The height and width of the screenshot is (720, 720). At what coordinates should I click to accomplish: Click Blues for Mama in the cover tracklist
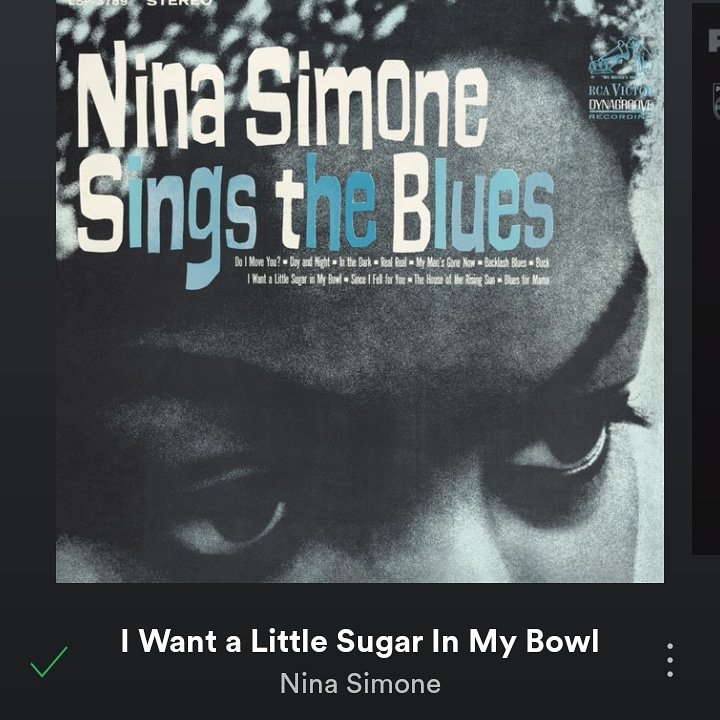[x=527, y=280]
